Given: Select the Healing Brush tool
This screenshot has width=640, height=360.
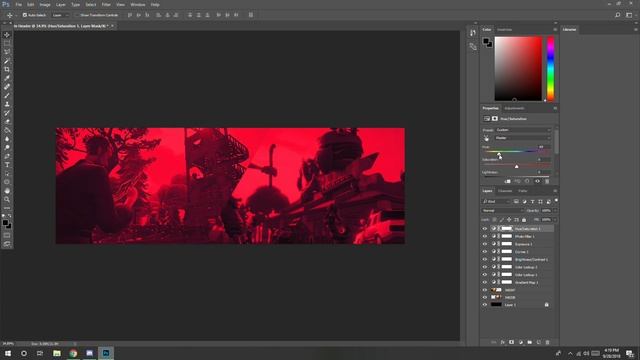Looking at the screenshot, I should click(x=7, y=87).
